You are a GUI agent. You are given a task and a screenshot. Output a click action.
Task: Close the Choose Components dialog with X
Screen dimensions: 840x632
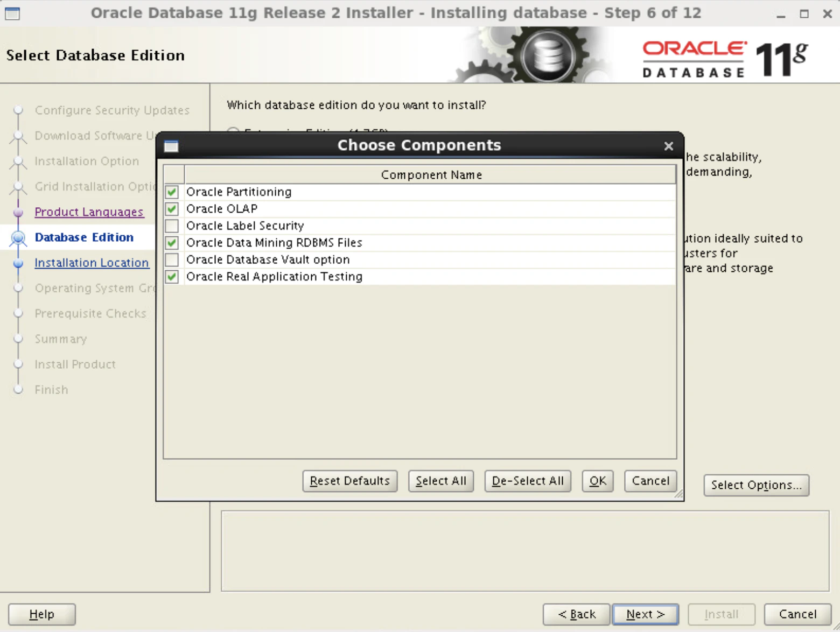[669, 146]
